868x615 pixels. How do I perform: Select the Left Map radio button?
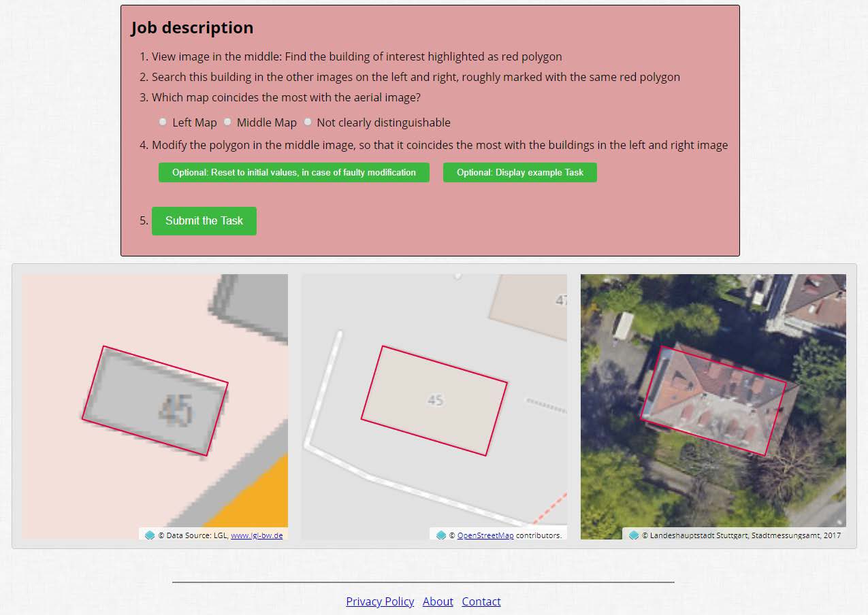coord(163,122)
